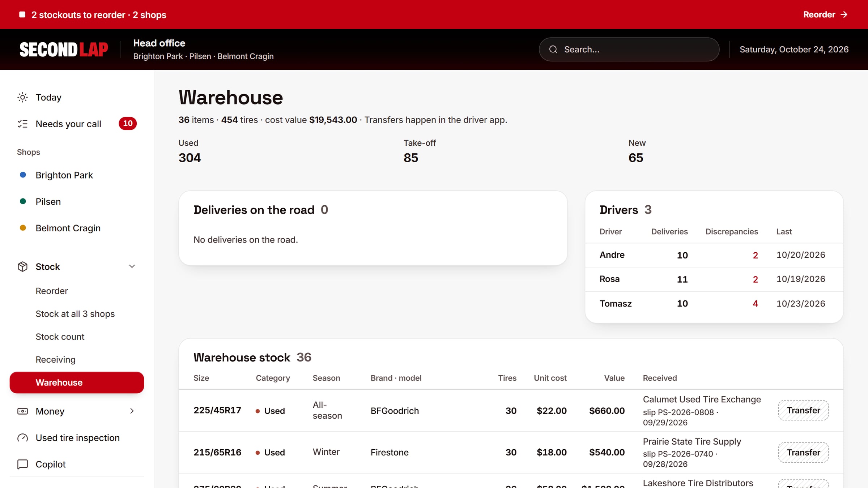Click the search magnifier icon

[x=553, y=50]
